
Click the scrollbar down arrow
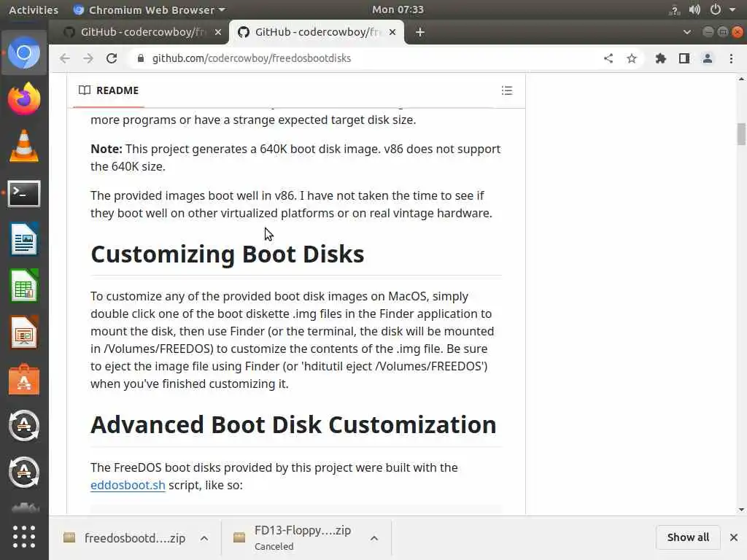tap(741, 510)
